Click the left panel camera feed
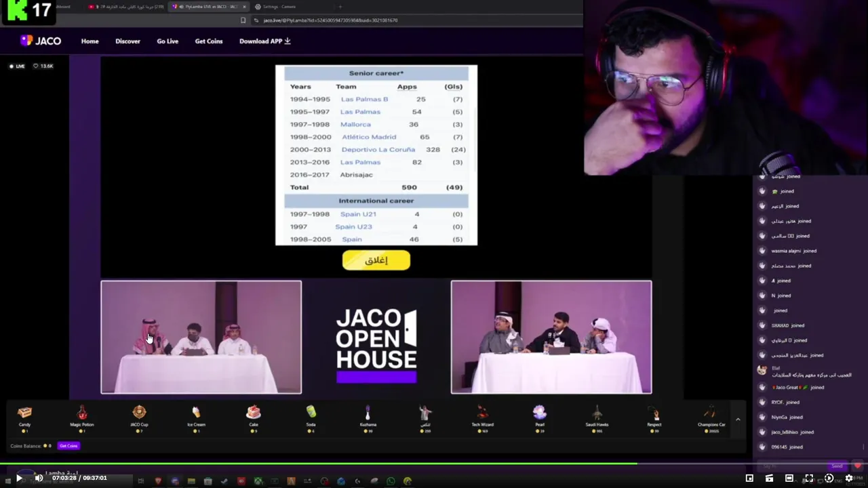The image size is (868, 488). (x=201, y=337)
